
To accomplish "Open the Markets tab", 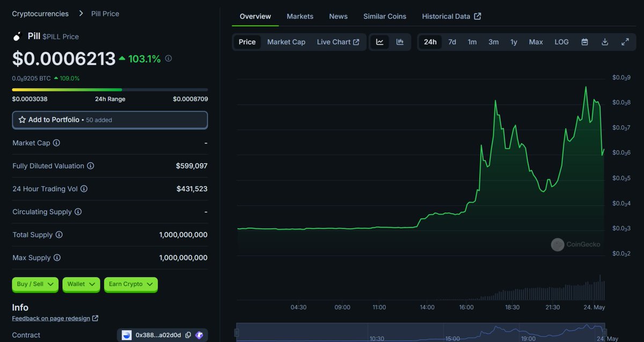I will [x=300, y=16].
